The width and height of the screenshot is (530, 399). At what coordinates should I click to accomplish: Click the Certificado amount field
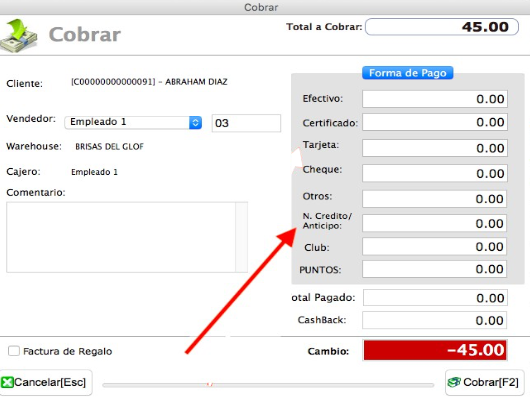435,122
